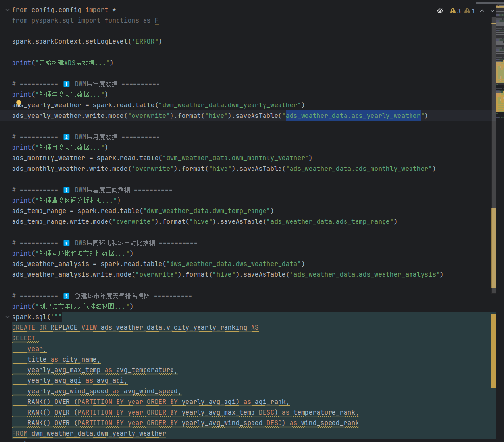Screen dimensions: 504x442
Task: Click the print line '处理月度天气数据...'
Action: coord(60,148)
